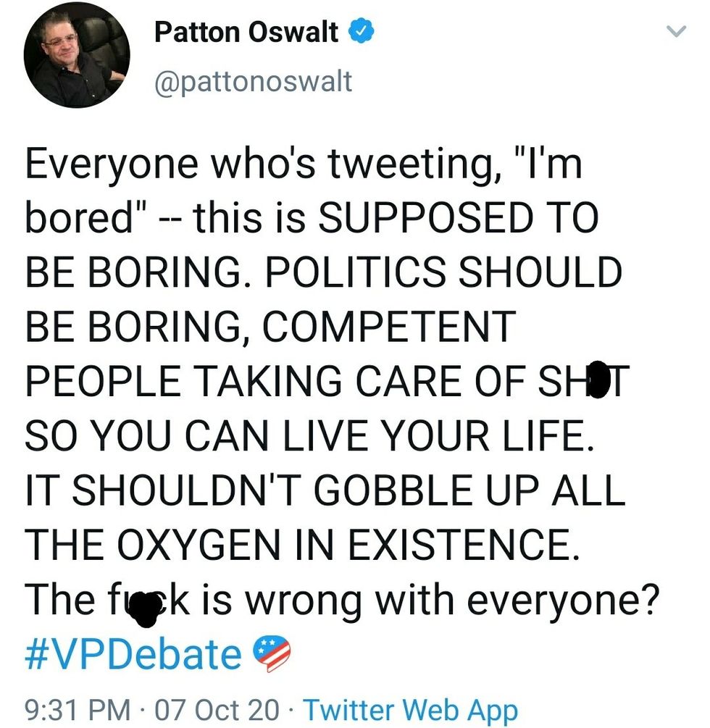Open the Patton Oswalt display name
The height and width of the screenshot is (728, 710).
(246, 33)
